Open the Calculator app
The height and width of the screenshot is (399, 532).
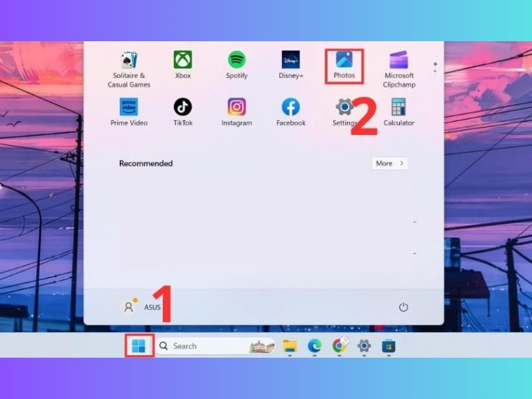[x=399, y=112]
